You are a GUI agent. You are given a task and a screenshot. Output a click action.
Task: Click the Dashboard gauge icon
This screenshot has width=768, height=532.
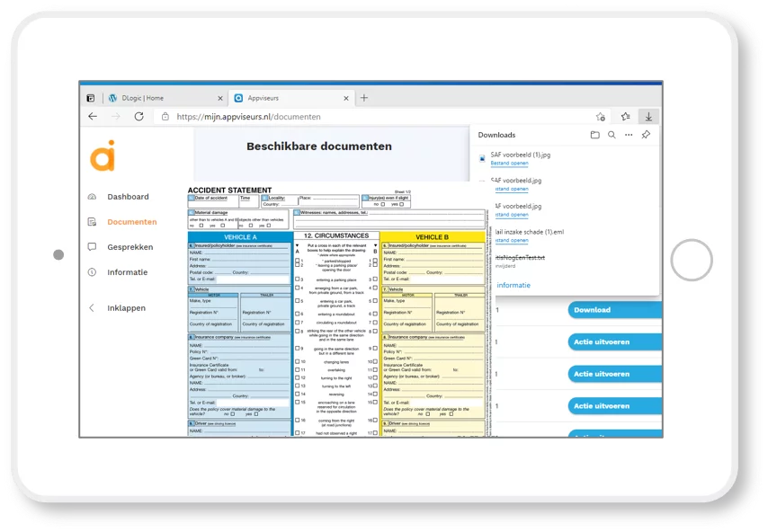(92, 197)
